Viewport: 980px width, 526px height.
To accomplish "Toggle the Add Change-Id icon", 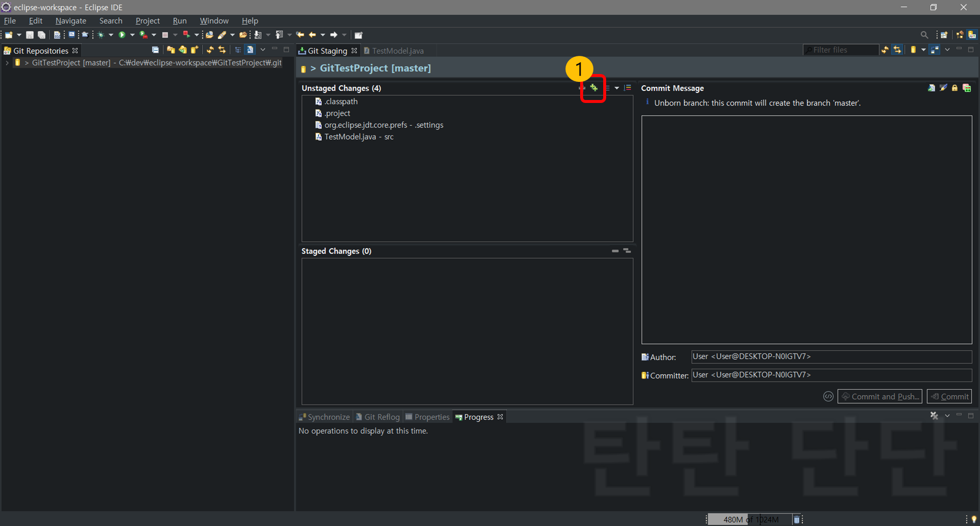I will pos(967,88).
